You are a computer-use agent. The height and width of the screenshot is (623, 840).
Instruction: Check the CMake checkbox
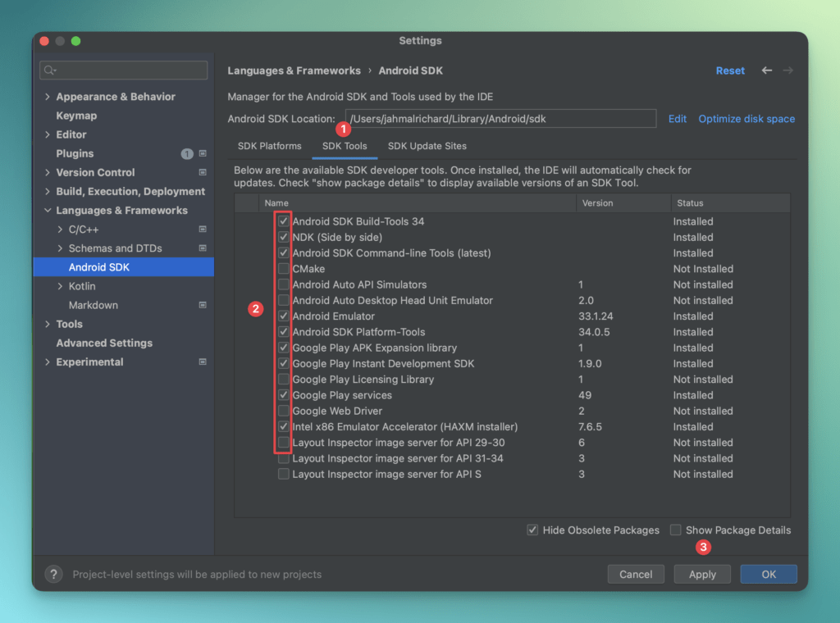283,269
